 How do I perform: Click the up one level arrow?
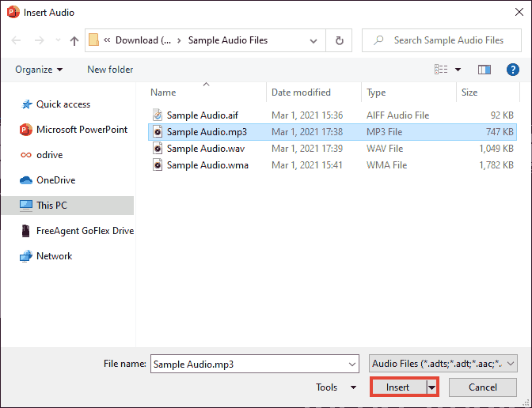click(74, 40)
